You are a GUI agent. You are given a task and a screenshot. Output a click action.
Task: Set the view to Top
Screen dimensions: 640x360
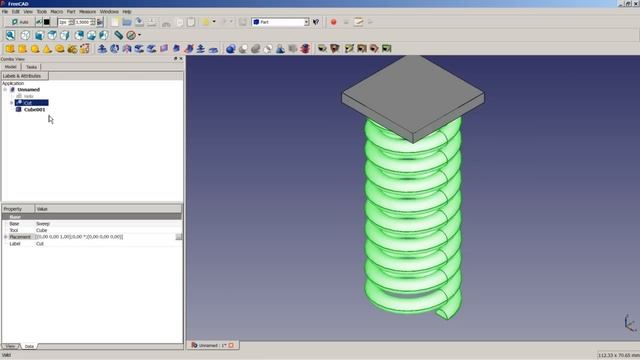pos(52,36)
